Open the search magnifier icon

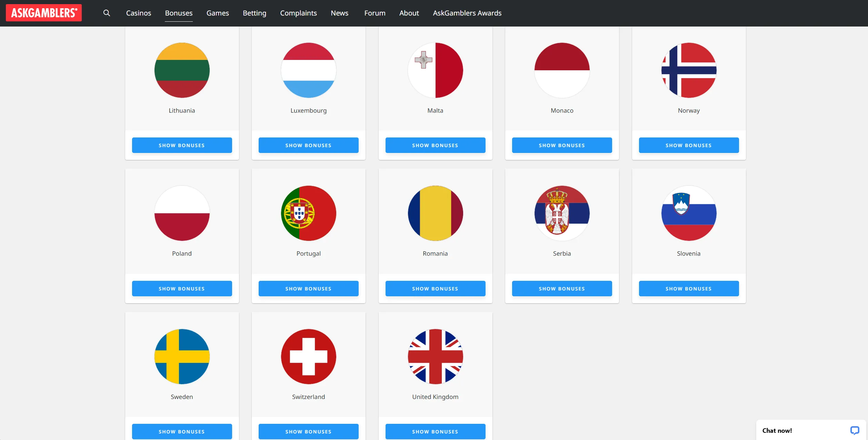pos(107,13)
